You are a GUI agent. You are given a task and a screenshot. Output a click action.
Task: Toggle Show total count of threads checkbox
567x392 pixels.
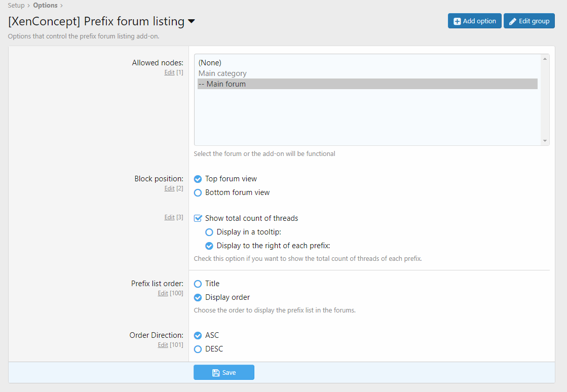198,218
